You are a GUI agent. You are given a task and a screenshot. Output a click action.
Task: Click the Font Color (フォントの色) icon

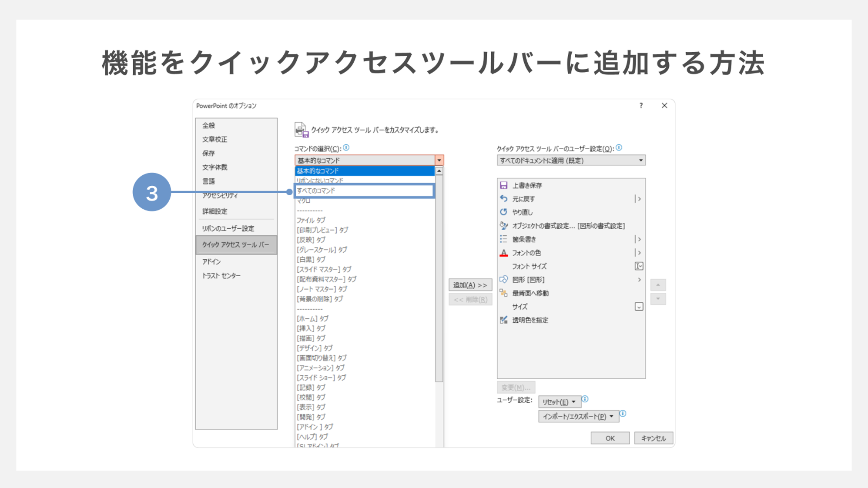click(x=503, y=253)
